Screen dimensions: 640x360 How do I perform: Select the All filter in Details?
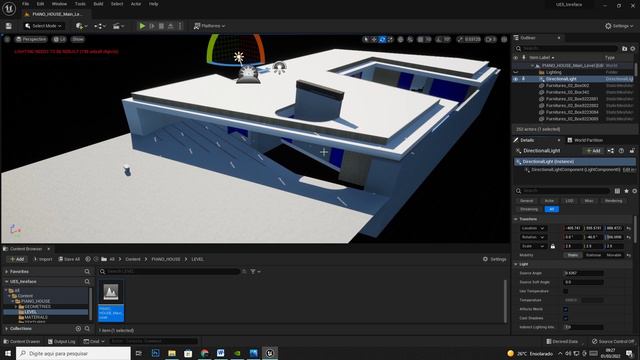551,209
